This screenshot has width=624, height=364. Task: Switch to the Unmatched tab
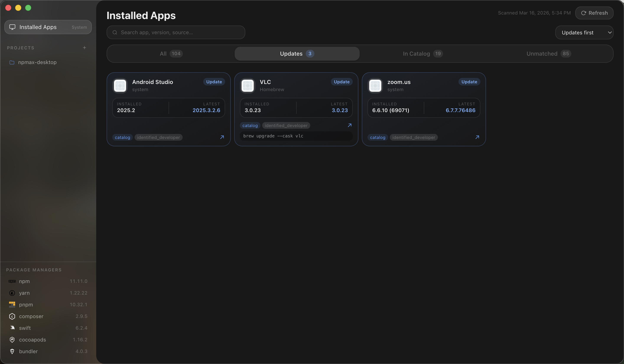(548, 54)
